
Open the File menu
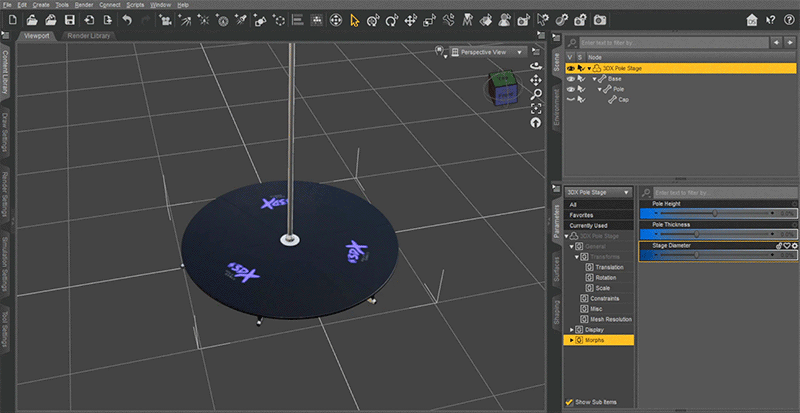7,5
